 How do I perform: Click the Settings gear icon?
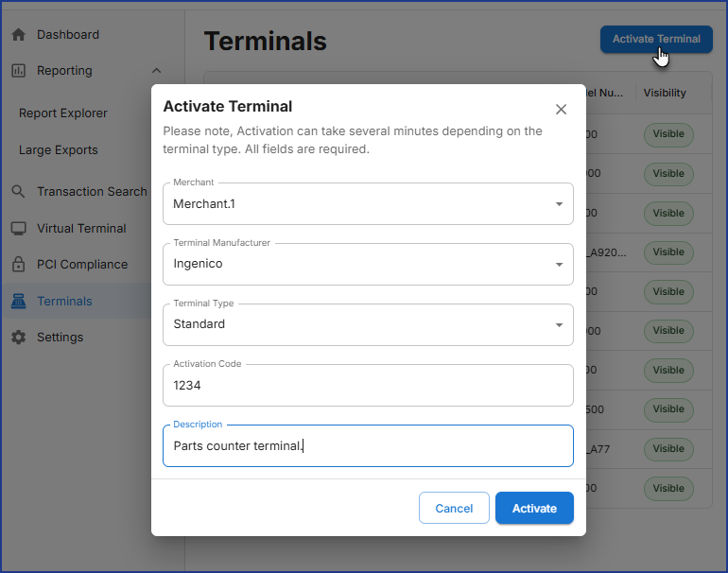[18, 338]
